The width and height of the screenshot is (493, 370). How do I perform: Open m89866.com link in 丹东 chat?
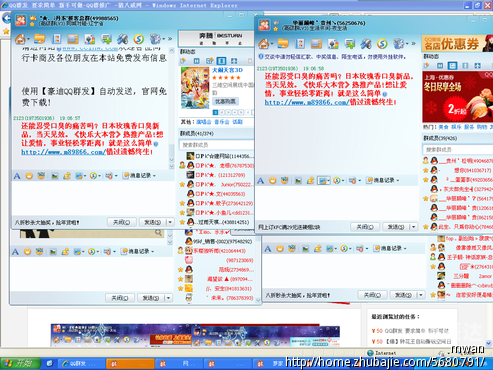point(63,152)
